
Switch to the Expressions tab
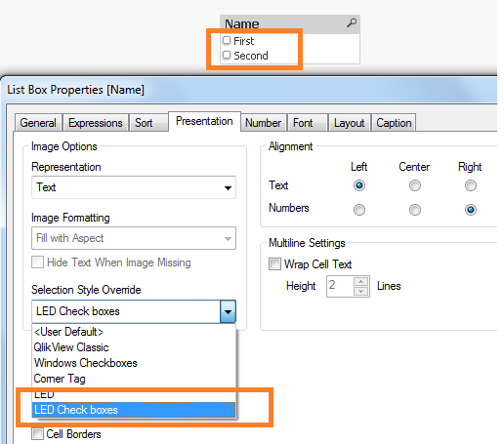click(x=96, y=123)
